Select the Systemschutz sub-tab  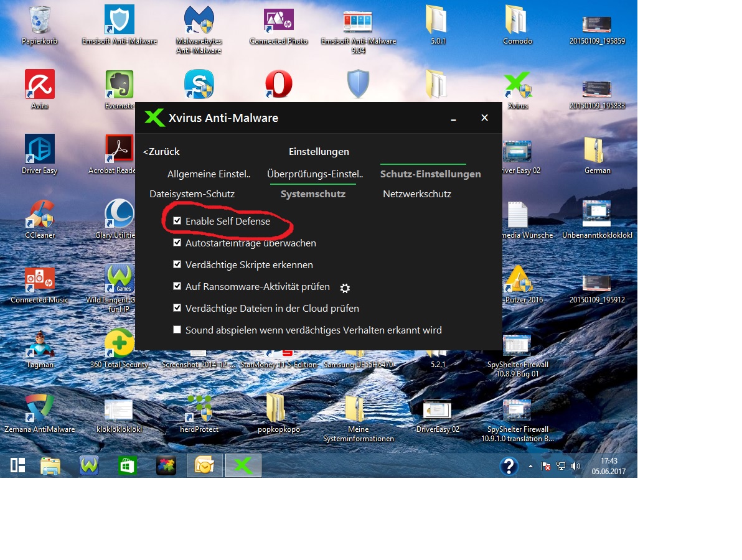click(312, 194)
